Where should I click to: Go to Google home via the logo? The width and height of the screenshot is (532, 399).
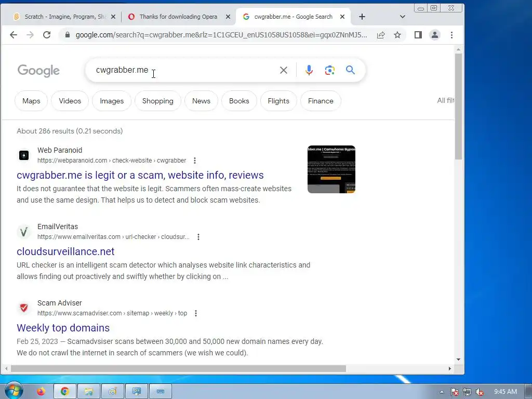coord(38,71)
